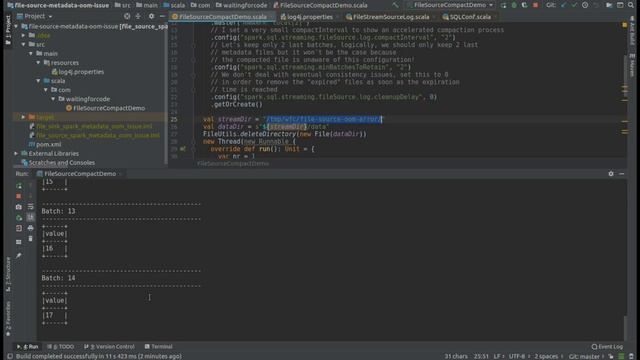Click Git: master branch widget
Image resolution: width=640 pixels, height=360 pixels.
click(x=587, y=356)
